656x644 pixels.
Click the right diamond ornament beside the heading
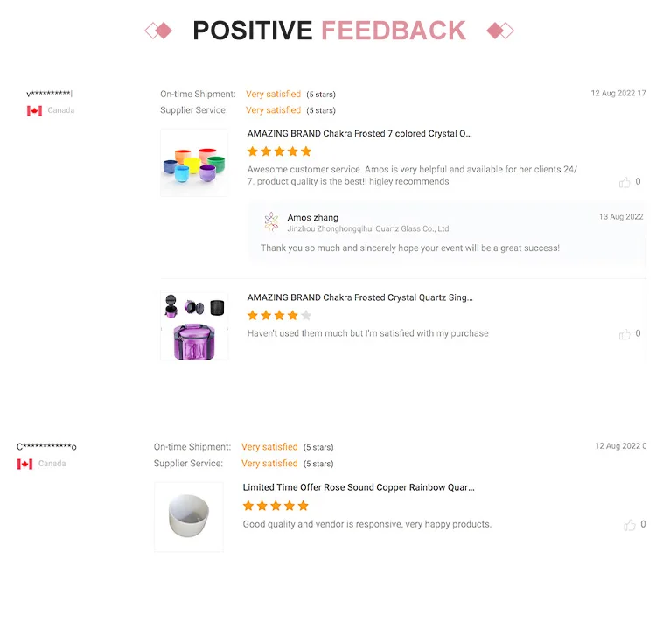[x=500, y=31]
